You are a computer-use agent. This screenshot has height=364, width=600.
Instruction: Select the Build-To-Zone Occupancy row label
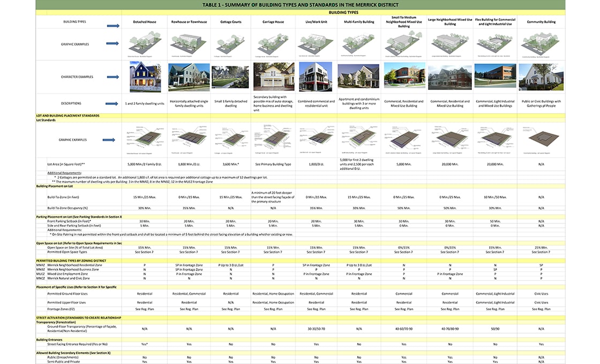(x=67, y=208)
